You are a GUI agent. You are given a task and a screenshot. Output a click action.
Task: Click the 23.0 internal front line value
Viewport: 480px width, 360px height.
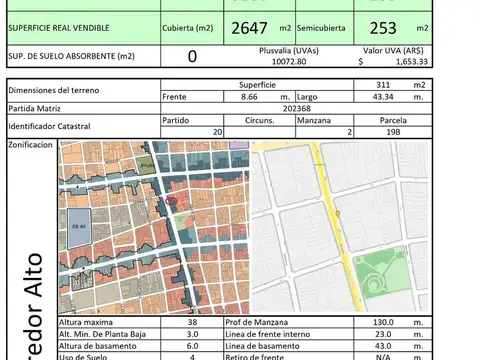[x=383, y=334]
